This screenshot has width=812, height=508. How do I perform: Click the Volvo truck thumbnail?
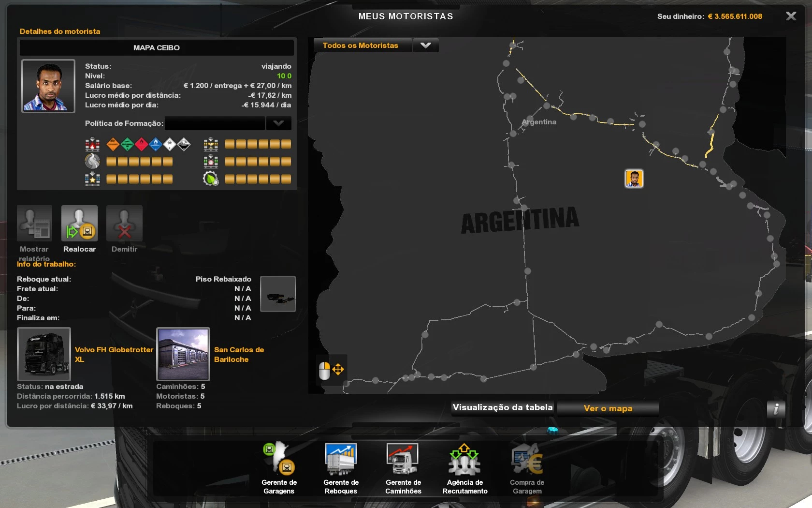point(44,354)
